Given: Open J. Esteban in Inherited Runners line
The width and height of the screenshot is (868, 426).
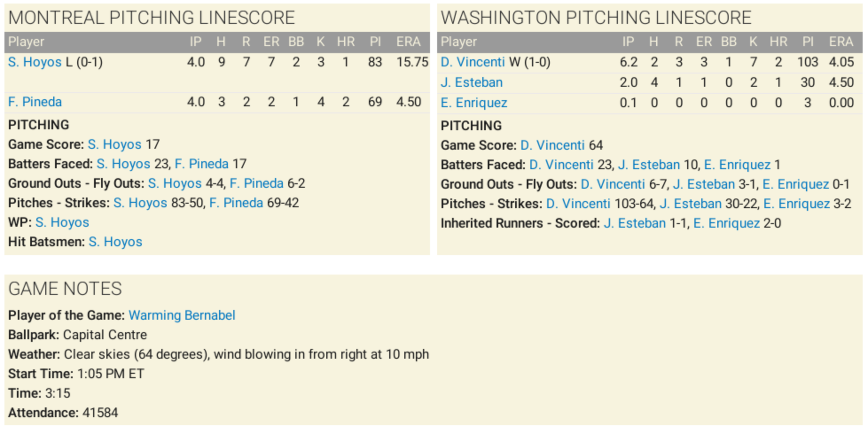Looking at the screenshot, I should pos(634,223).
